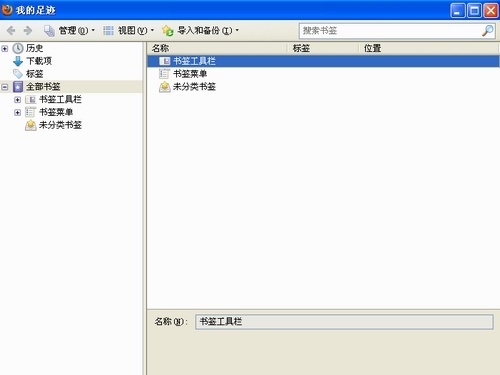
Task: Open the 导入和备份 menu
Action: pos(201,31)
